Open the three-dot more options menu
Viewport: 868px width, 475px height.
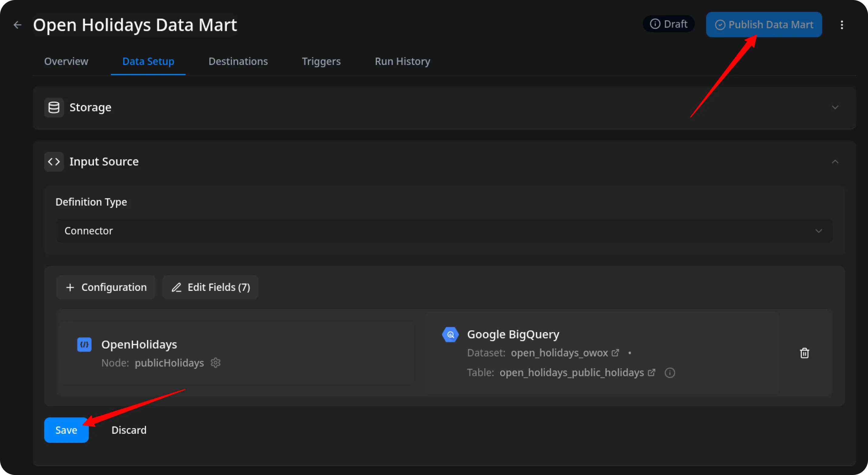click(842, 25)
